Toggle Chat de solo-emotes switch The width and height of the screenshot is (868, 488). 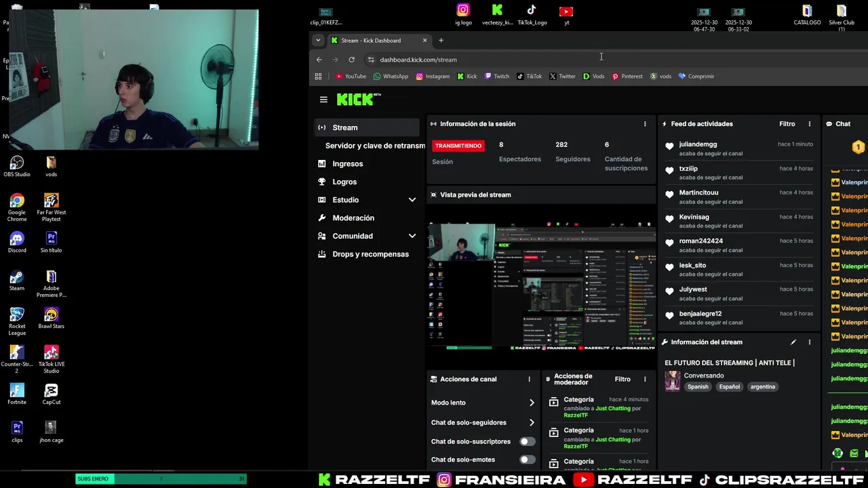tap(527, 460)
